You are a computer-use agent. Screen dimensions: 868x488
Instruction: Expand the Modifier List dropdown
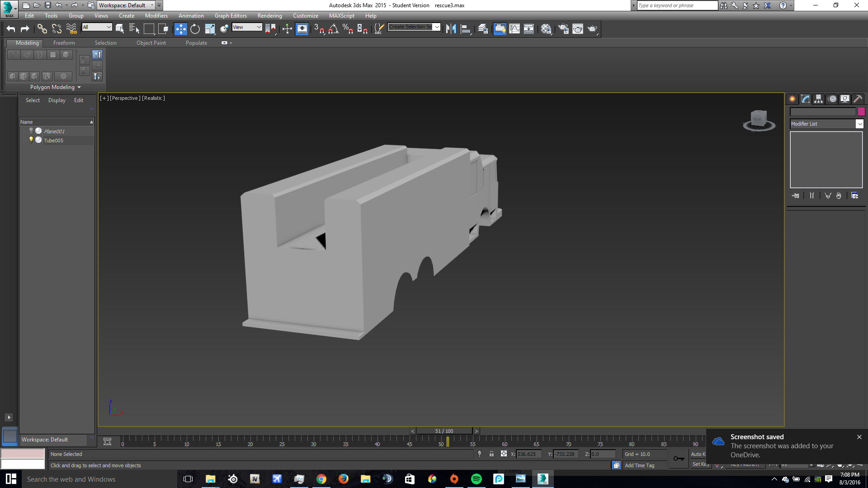coord(859,124)
